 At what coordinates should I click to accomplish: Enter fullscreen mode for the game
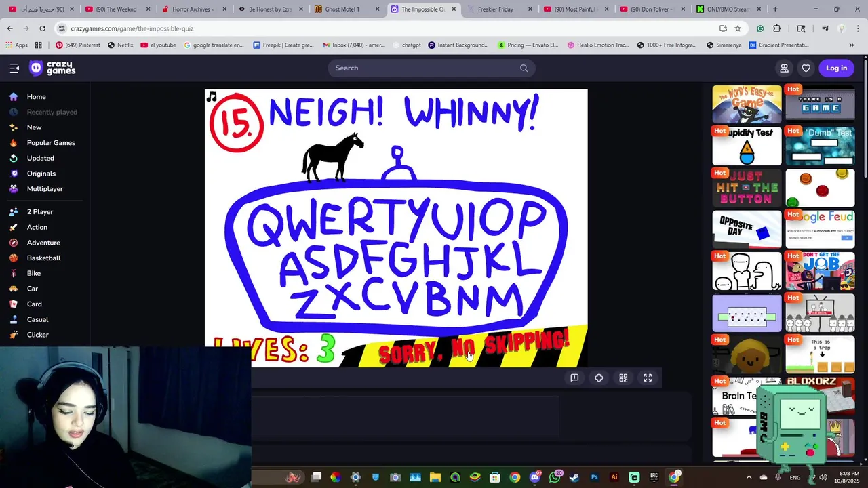coord(648,378)
